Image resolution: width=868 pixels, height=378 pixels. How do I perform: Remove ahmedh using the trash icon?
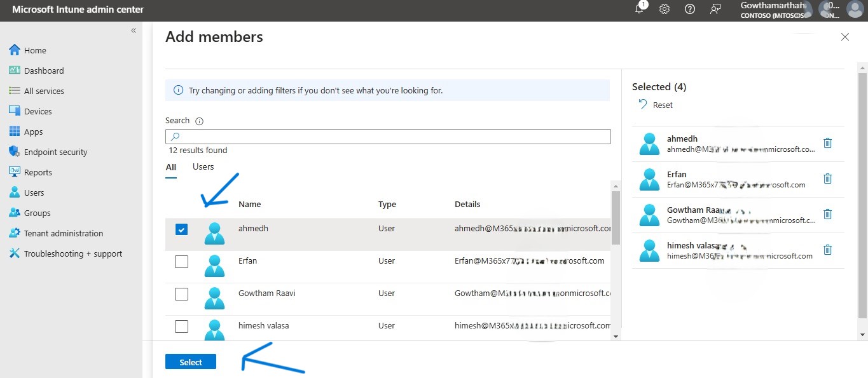pyautogui.click(x=827, y=143)
